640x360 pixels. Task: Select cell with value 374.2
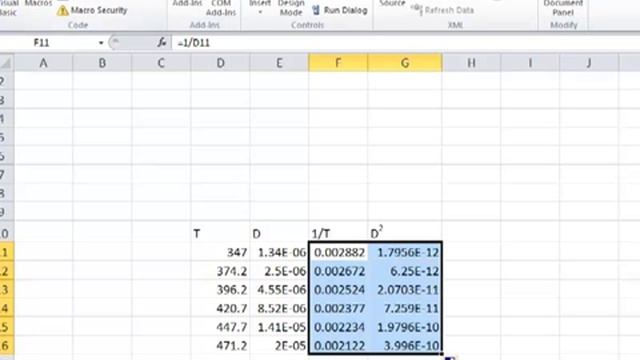click(x=220, y=271)
